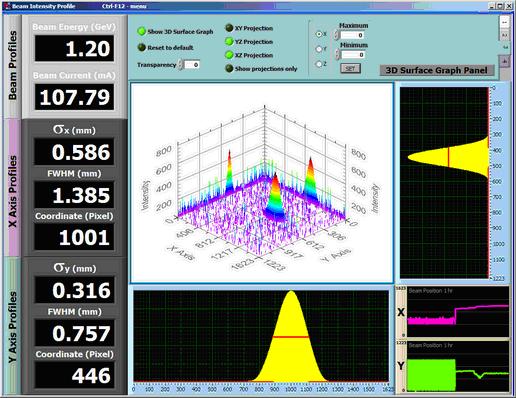Select the Z axis radio button

point(319,64)
